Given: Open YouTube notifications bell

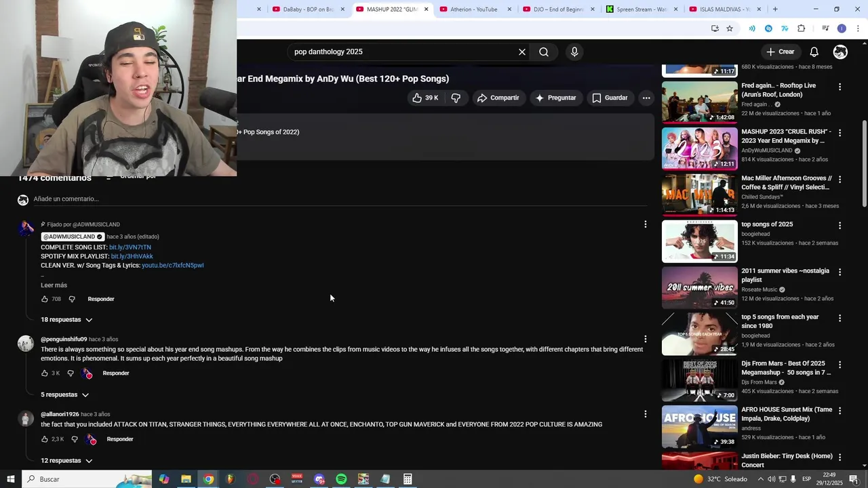Looking at the screenshot, I should (x=814, y=52).
